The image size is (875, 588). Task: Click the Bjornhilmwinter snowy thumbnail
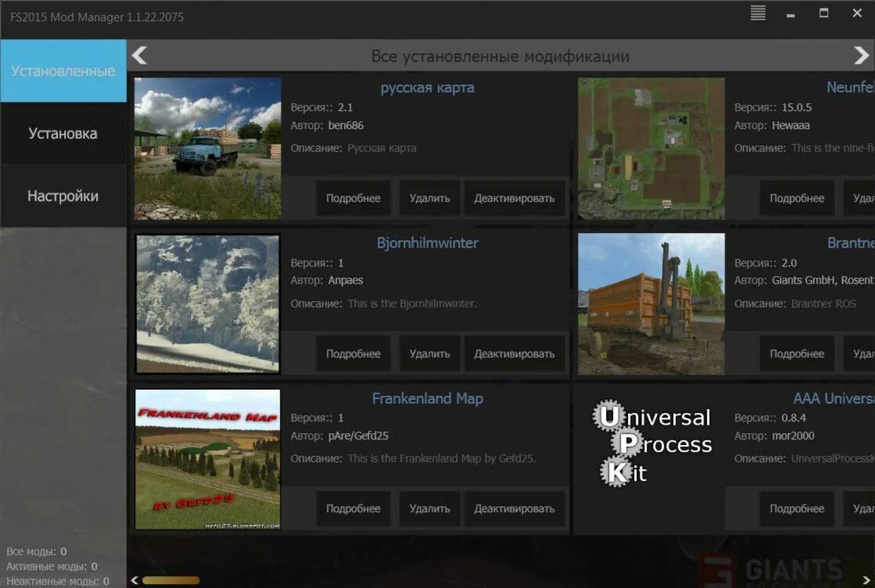pos(207,304)
